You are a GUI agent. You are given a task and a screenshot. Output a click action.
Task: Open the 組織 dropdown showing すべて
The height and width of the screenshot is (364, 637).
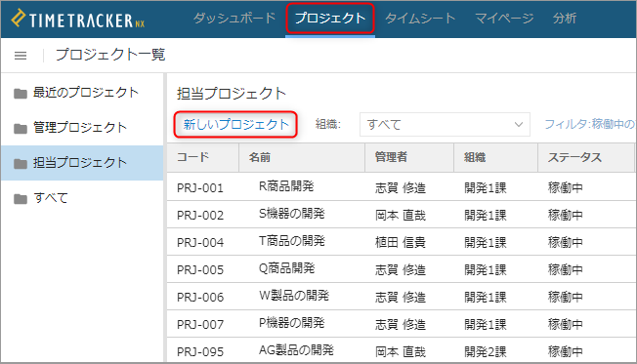click(445, 124)
